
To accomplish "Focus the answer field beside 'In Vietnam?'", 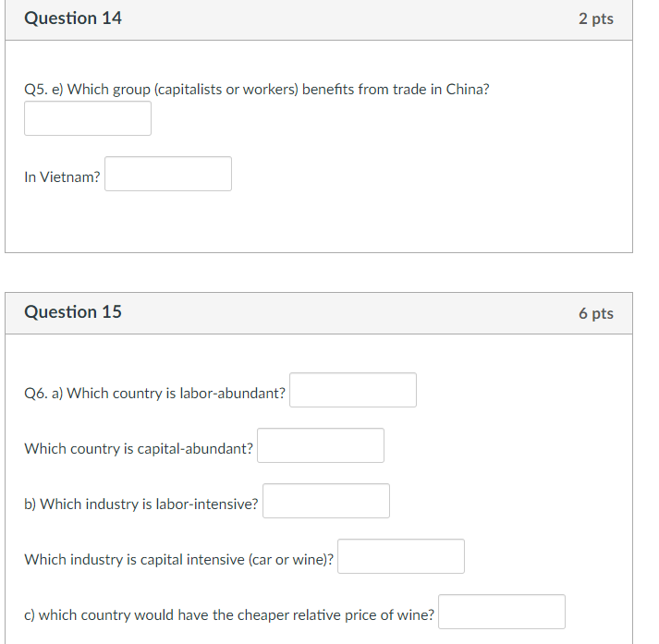I will [167, 174].
